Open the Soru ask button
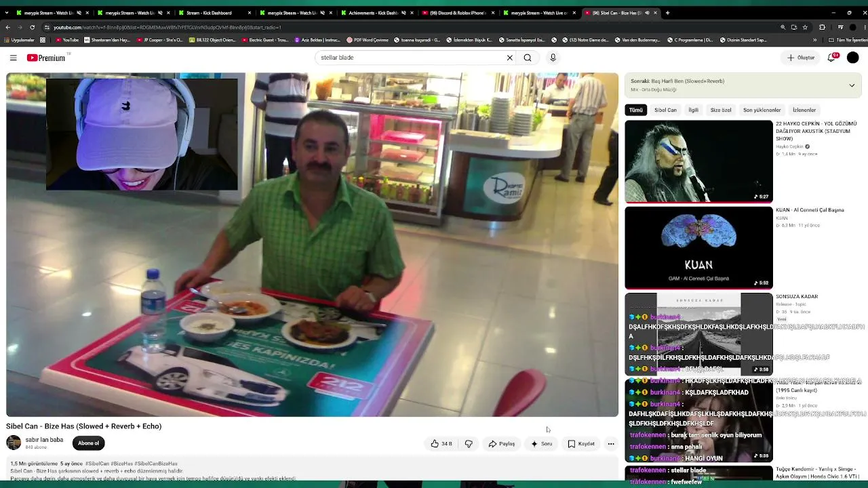The image size is (868, 488). coord(542,444)
